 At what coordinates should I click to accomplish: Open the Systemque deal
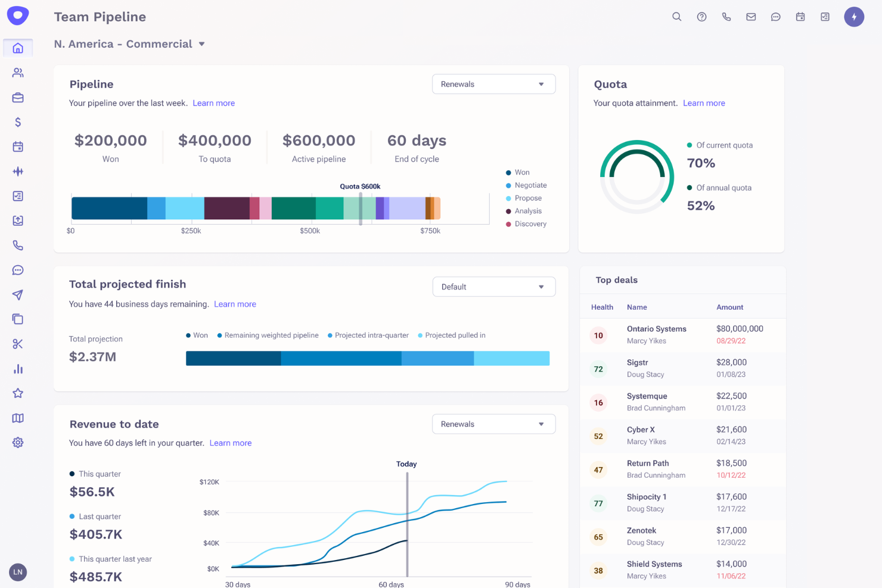682,402
